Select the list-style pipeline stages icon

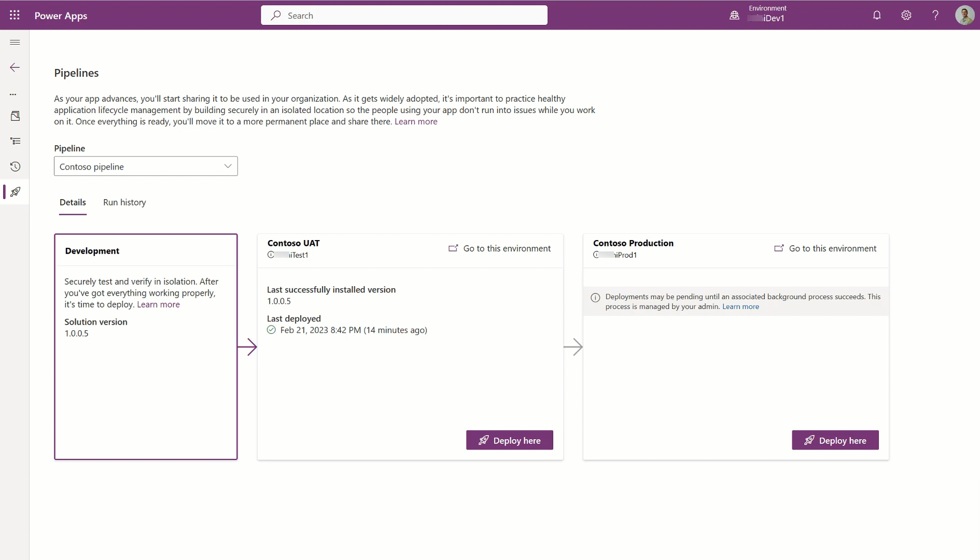[15, 141]
